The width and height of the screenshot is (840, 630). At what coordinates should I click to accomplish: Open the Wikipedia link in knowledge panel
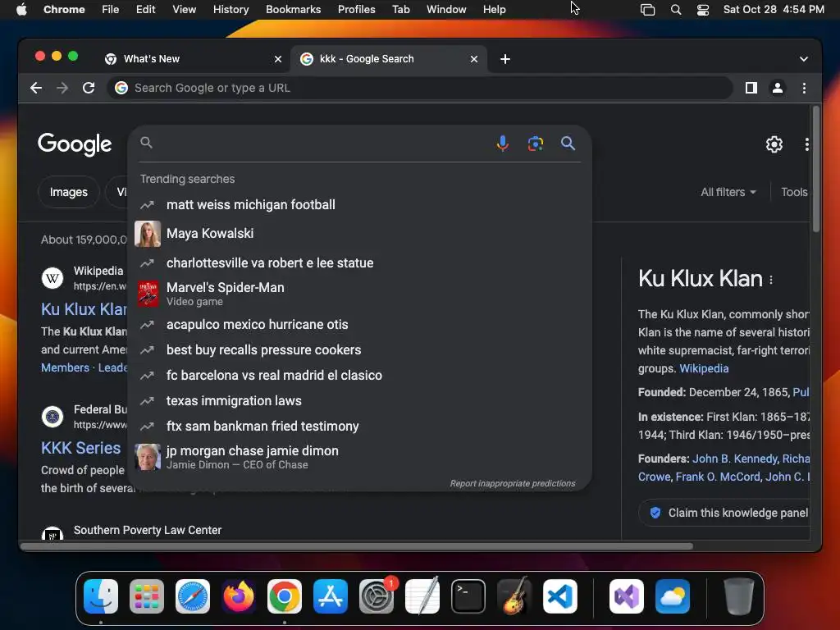(x=704, y=368)
